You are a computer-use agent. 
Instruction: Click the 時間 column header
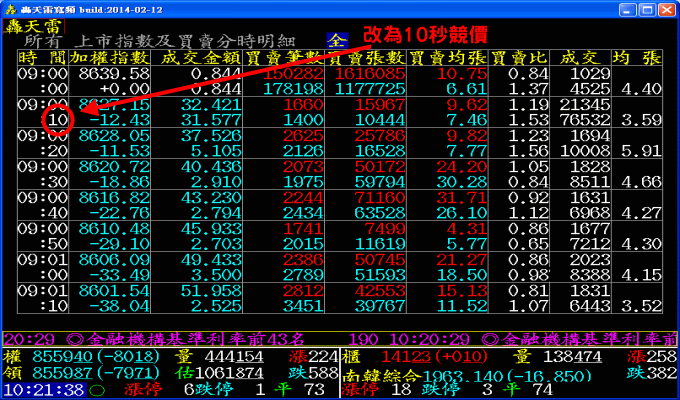pos(43,57)
